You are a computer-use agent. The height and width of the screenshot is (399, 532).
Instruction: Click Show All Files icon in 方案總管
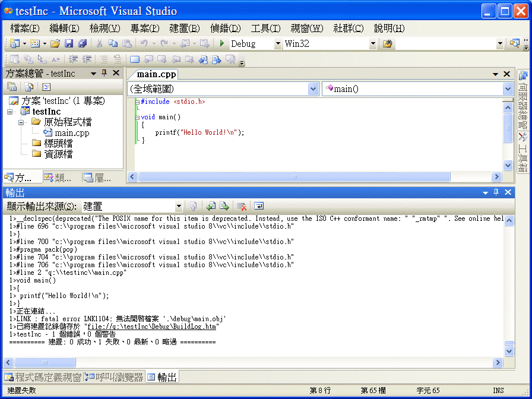(29, 87)
